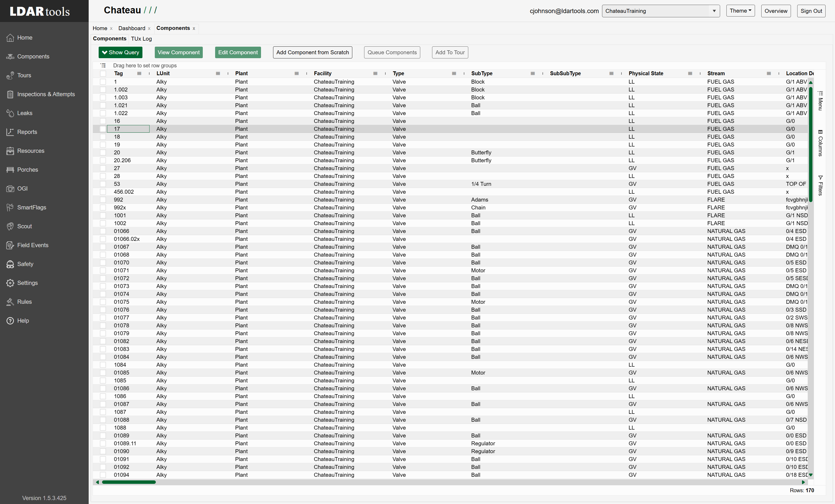
Task: Select the Components page tab
Action: click(173, 28)
